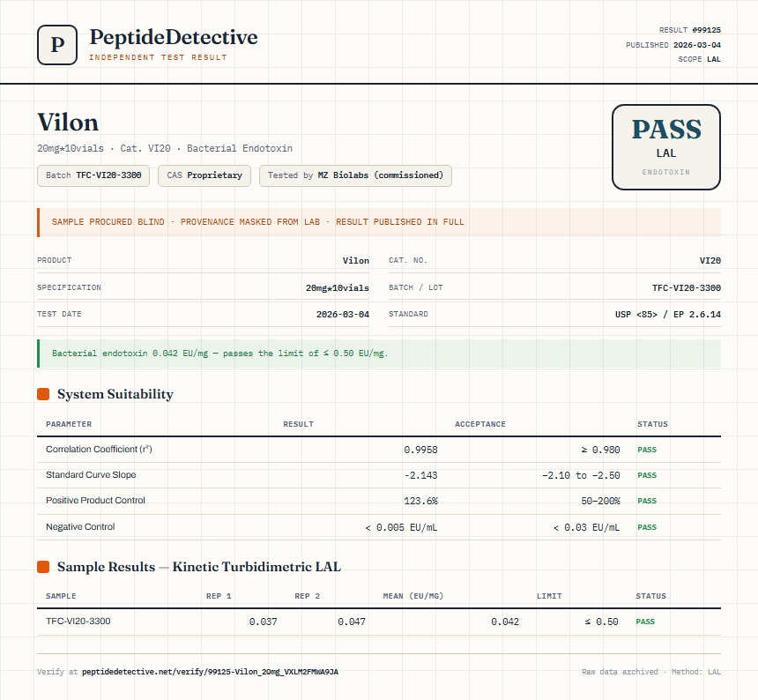Viewport: 758px width, 700px height.
Task: Click the MEAN (EU/MG) column header
Action: click(x=412, y=596)
